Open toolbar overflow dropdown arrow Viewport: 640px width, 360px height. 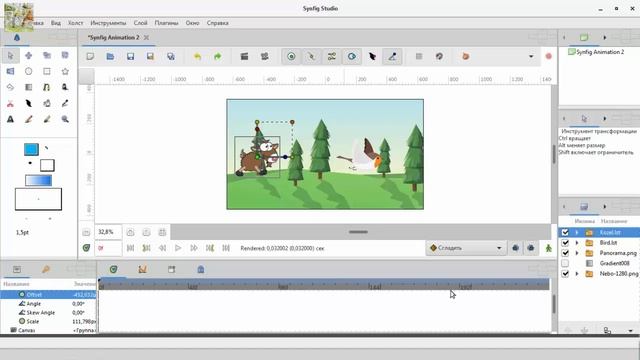click(531, 56)
